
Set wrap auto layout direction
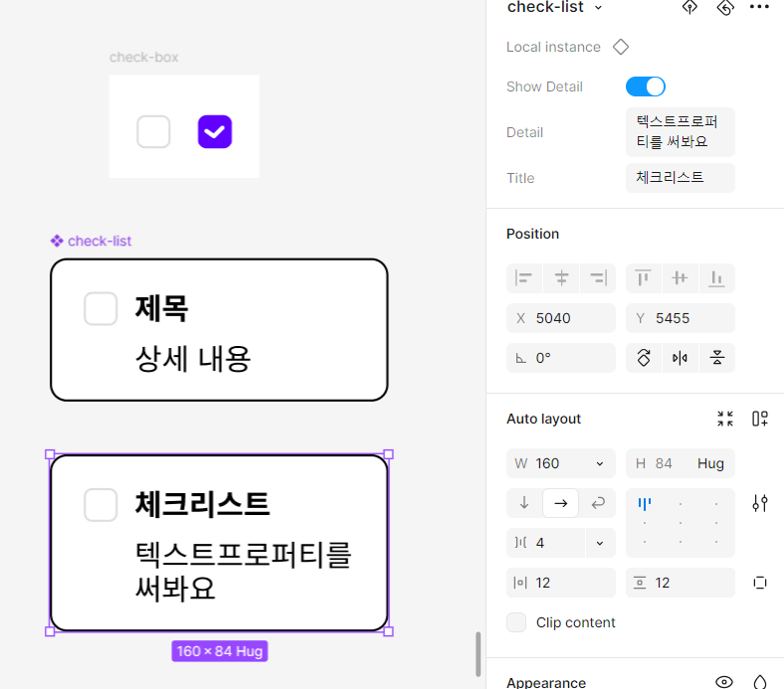point(598,503)
